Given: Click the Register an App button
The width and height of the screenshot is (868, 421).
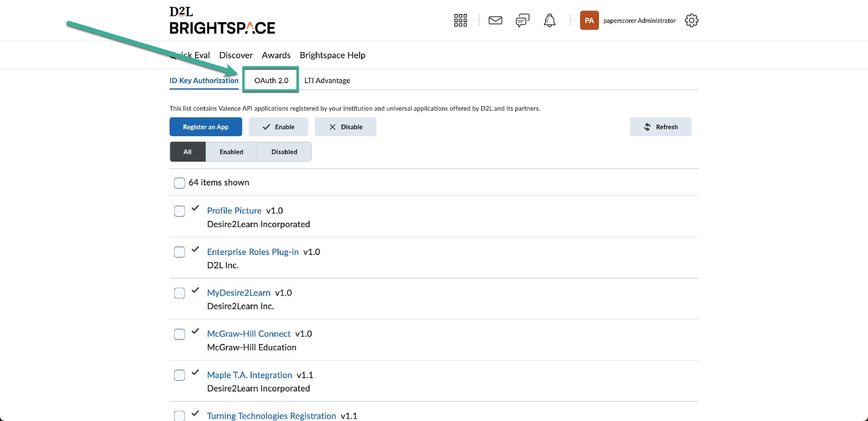Looking at the screenshot, I should point(205,127).
